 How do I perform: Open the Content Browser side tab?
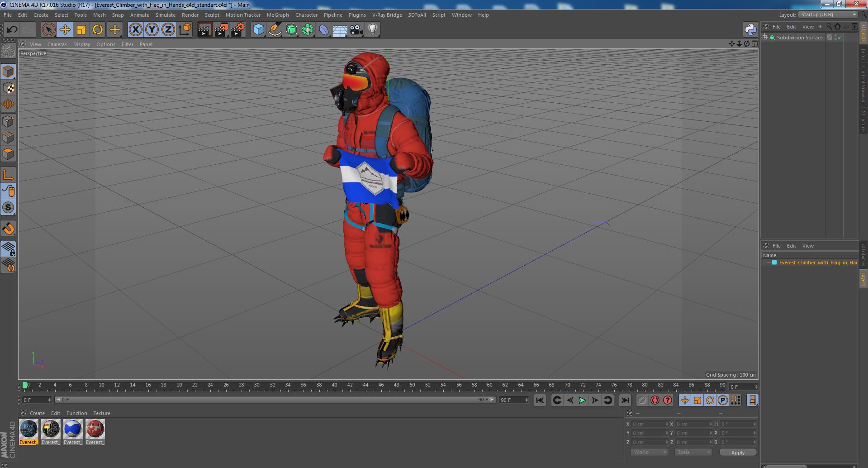pyautogui.click(x=863, y=84)
